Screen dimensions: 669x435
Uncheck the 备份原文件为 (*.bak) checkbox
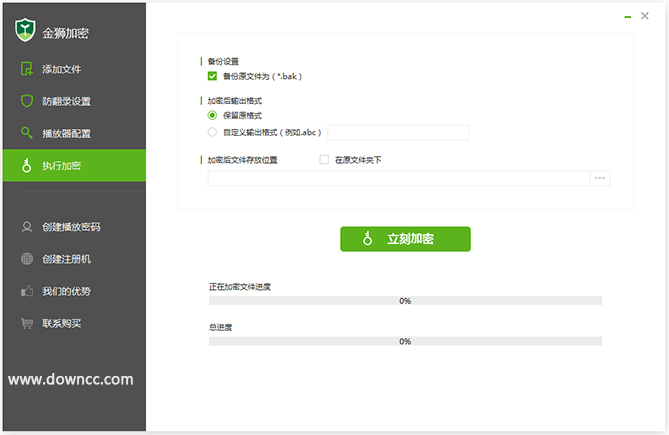click(x=212, y=76)
